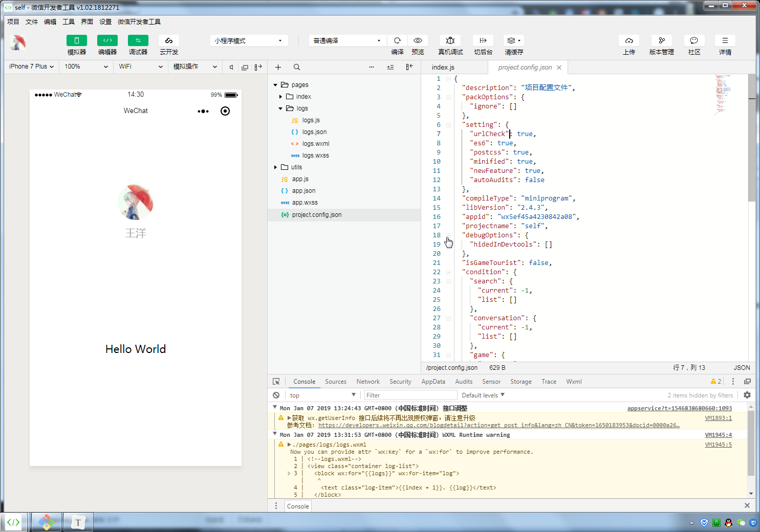The height and width of the screenshot is (532, 760).
Task: Click the 2 warnings indicator icon
Action: tap(716, 382)
